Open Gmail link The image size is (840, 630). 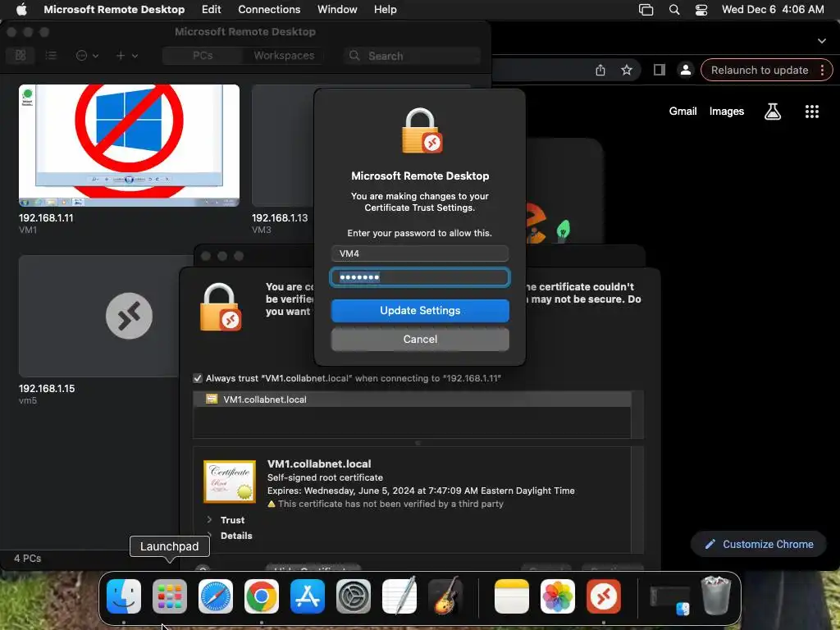point(682,112)
